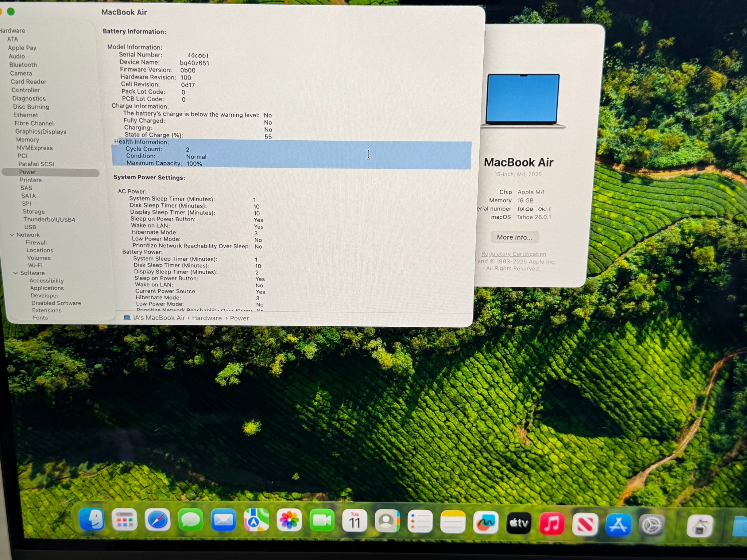The width and height of the screenshot is (747, 560).
Task: Open the App Store icon
Action: [x=618, y=525]
